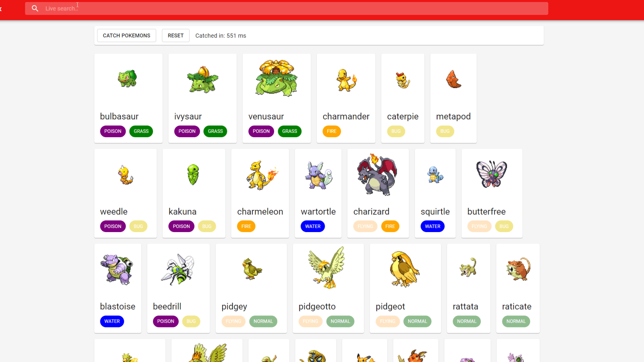This screenshot has height=362, width=644.
Task: Click the NORMAL tag on pidgeot card
Action: (x=417, y=321)
